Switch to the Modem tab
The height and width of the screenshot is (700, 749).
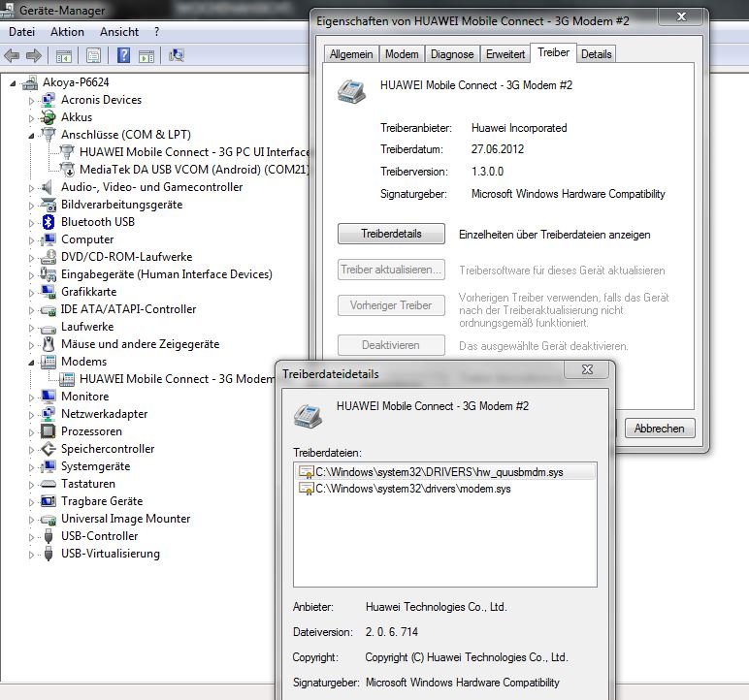[402, 54]
